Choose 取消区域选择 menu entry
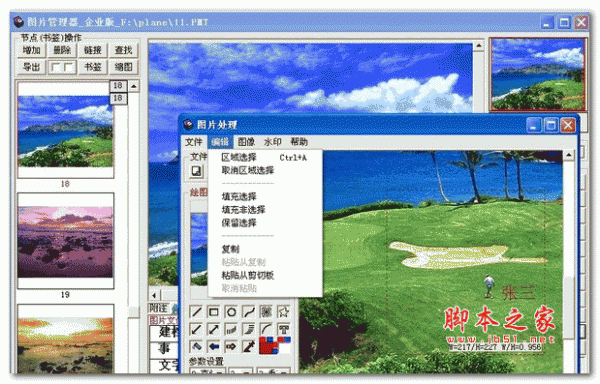The height and width of the screenshot is (384, 600). coord(265,170)
